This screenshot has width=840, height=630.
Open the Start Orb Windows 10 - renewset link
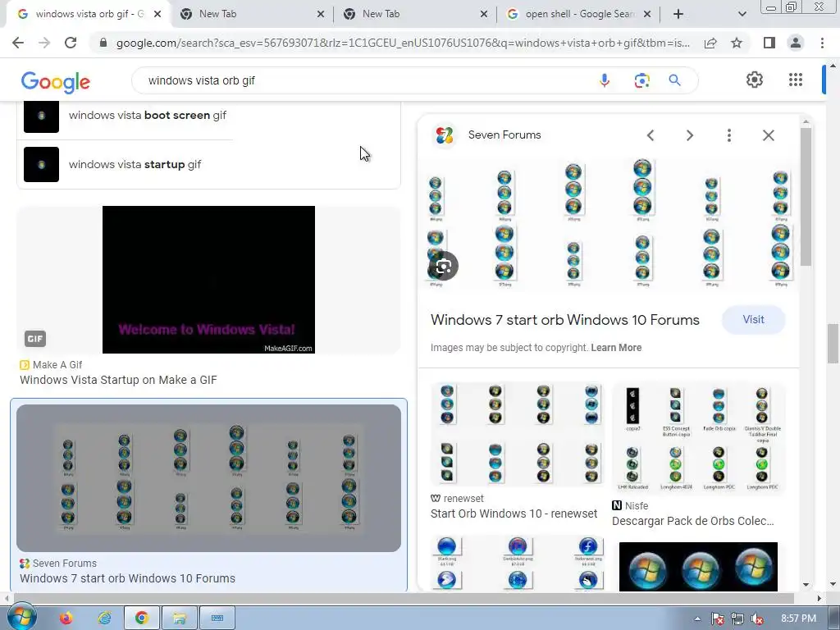pos(514,514)
